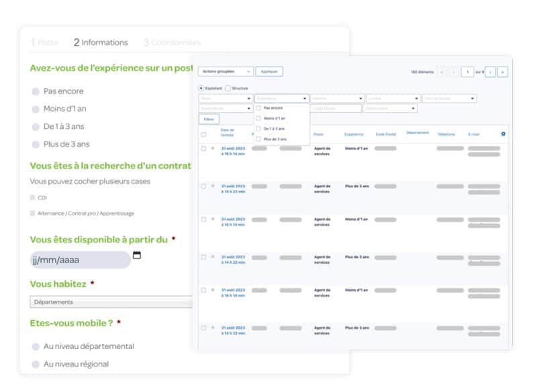Open the 'Actions groupées' dropdown
The height and width of the screenshot is (392, 537).
tap(226, 71)
